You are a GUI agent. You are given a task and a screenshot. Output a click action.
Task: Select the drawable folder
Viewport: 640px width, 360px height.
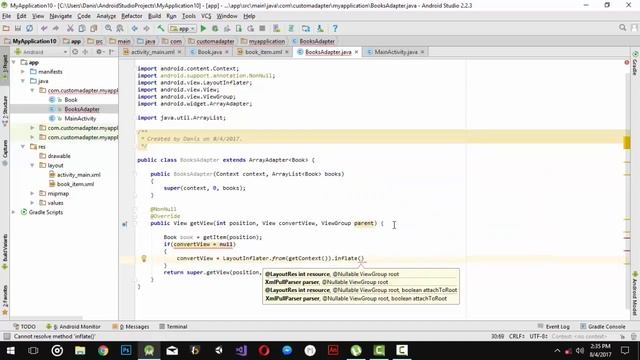[59, 156]
